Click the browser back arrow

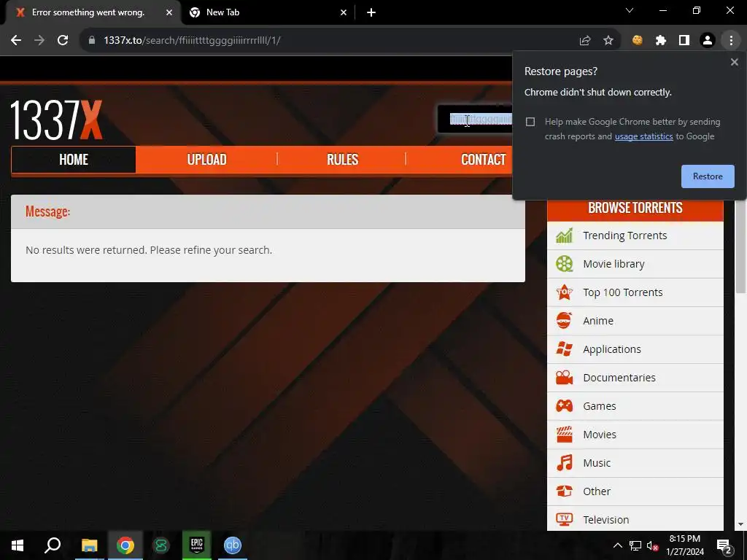(x=16, y=41)
